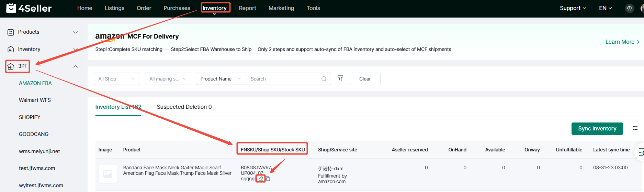Expand the Products sidebar section
The height and width of the screenshot is (192, 644).
76,32
